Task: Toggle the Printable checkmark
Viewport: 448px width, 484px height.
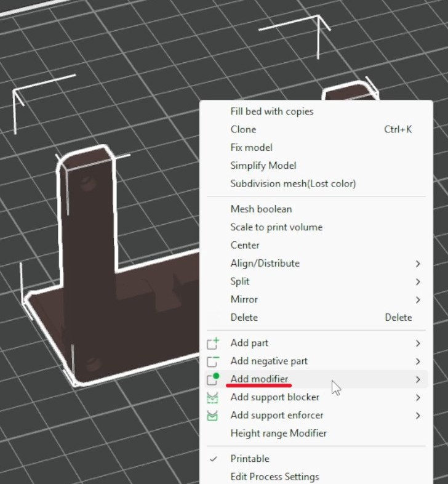Action: click(x=213, y=459)
